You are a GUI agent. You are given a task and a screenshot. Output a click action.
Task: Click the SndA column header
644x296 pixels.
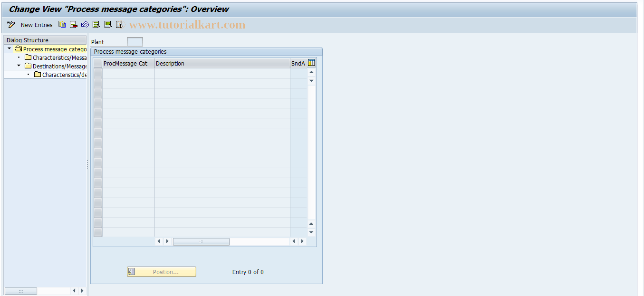[x=298, y=63]
